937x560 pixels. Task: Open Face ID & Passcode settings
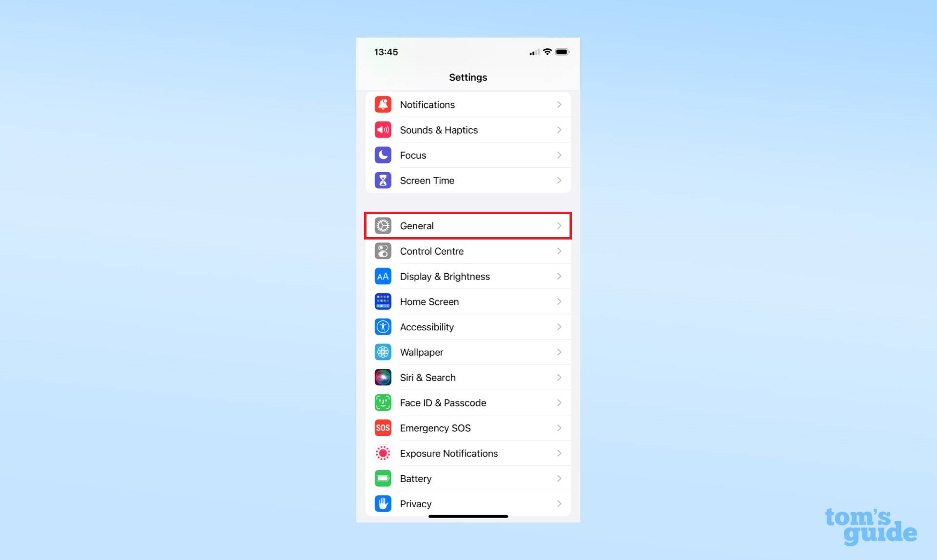(469, 402)
